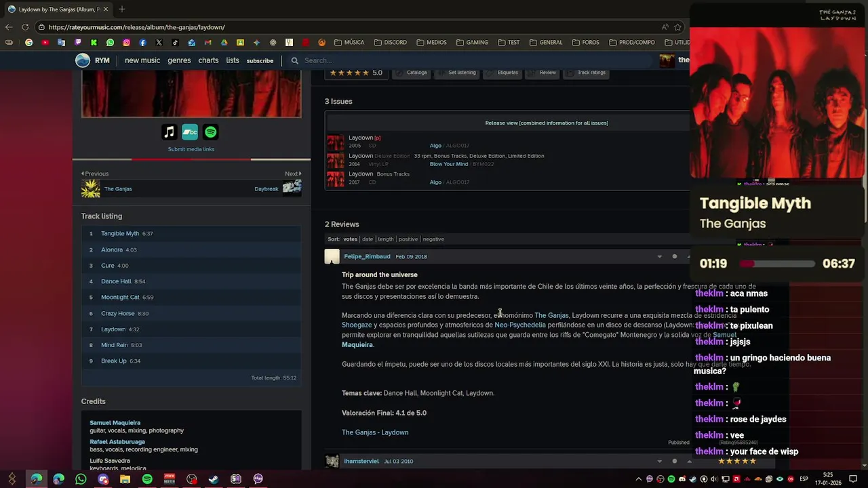Open Steam from the Windows taskbar

tap(214, 479)
